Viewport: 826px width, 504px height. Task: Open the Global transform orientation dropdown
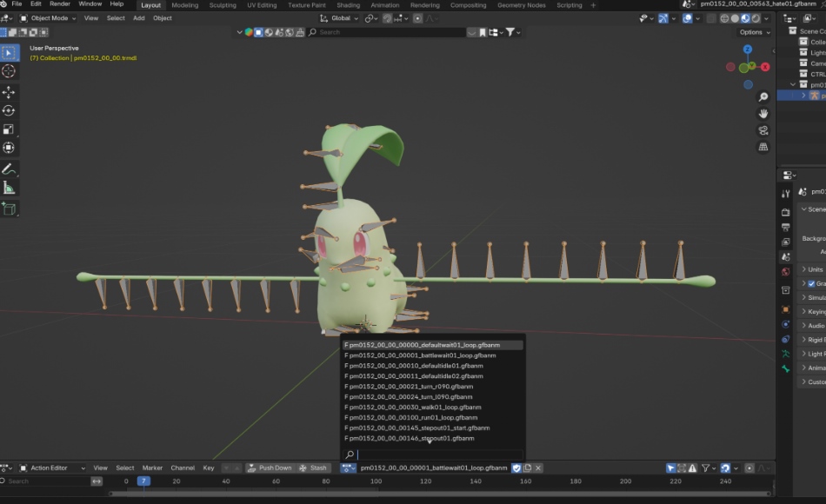(339, 18)
